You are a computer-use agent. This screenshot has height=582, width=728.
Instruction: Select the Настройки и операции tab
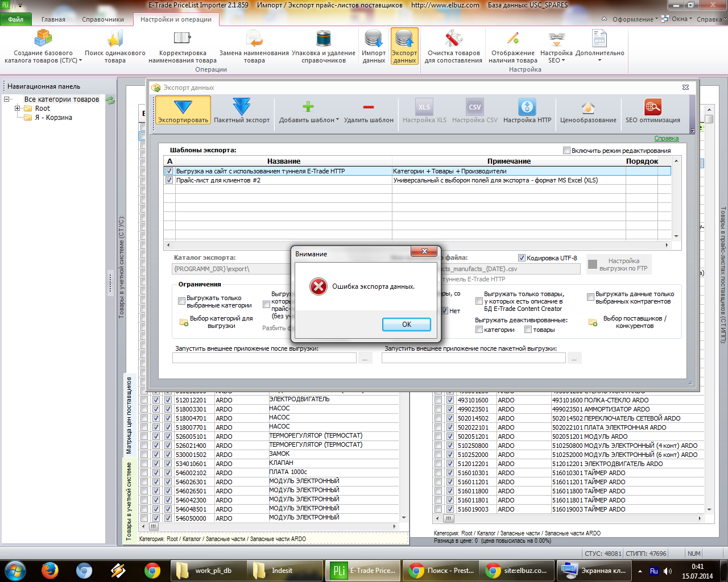point(176,19)
